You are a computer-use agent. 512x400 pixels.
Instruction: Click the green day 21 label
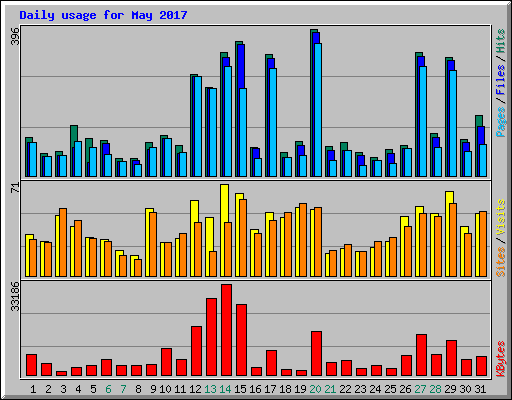tap(330, 389)
